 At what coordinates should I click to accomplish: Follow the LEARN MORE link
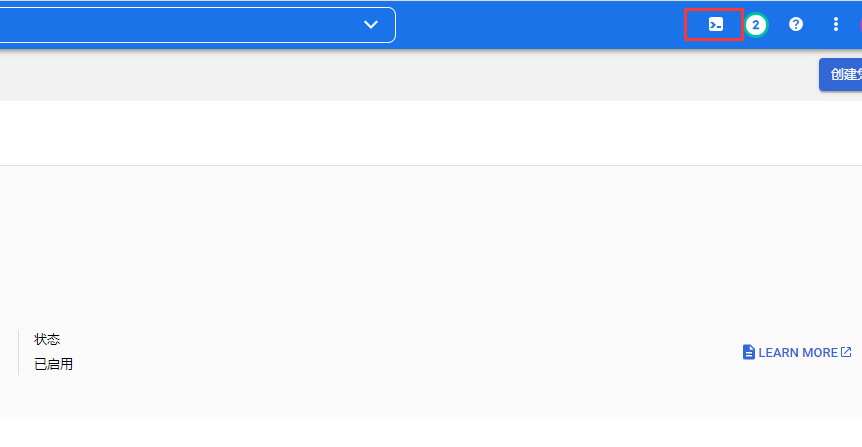pos(798,352)
